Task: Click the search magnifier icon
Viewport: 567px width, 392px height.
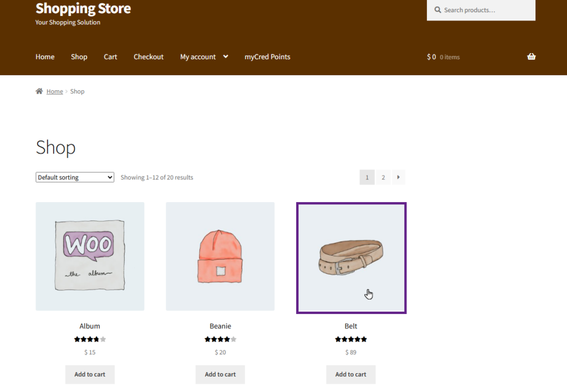Action: pyautogui.click(x=437, y=10)
